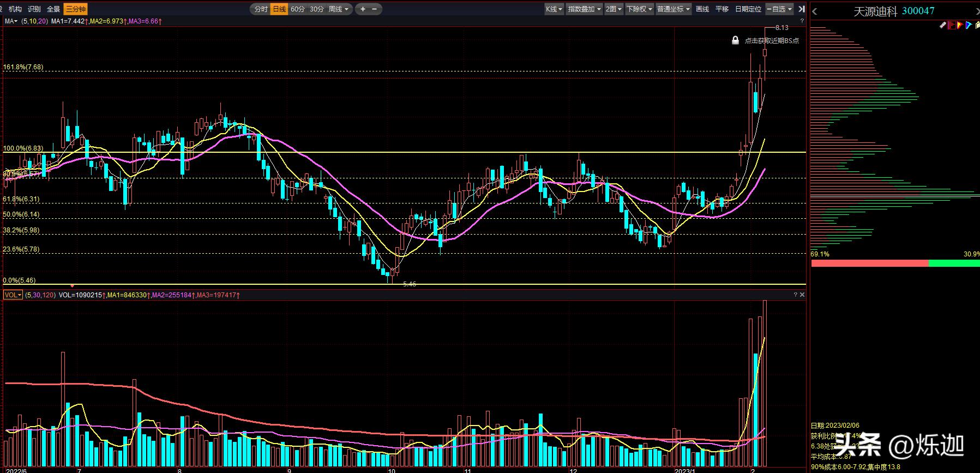
Task: Switch to 30分 period chart
Action: pyautogui.click(x=316, y=9)
